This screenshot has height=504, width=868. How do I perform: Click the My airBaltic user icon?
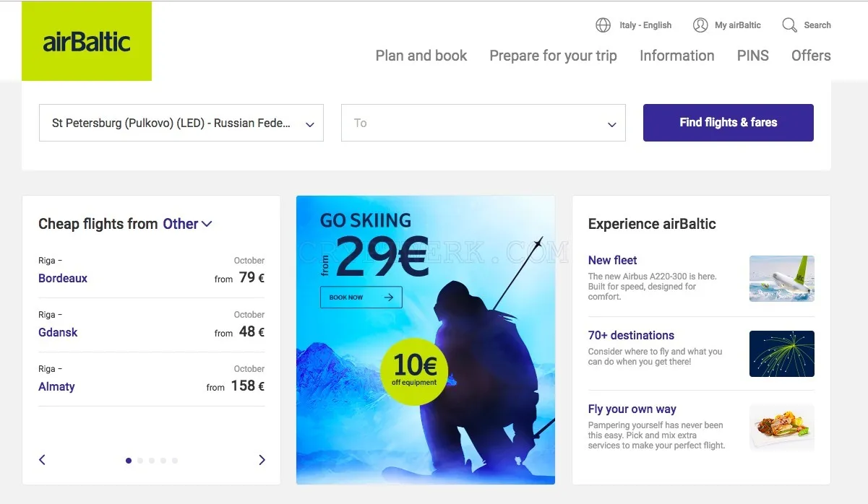pyautogui.click(x=700, y=25)
